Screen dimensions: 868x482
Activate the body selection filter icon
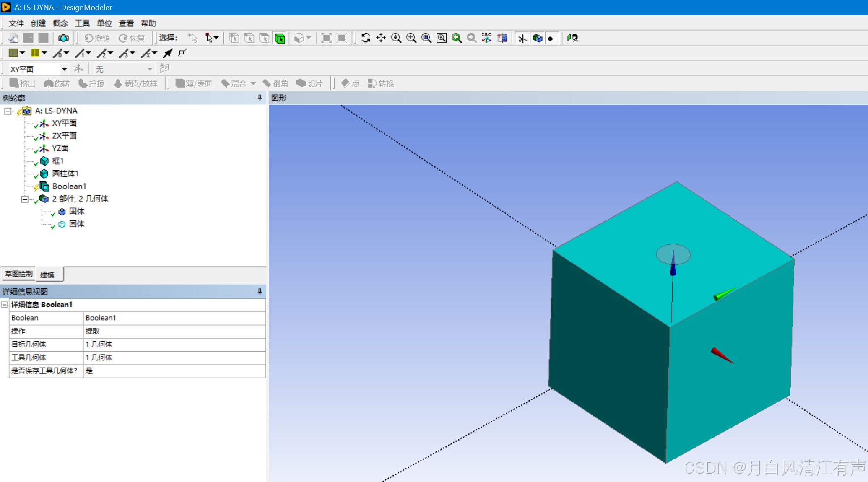(x=280, y=39)
